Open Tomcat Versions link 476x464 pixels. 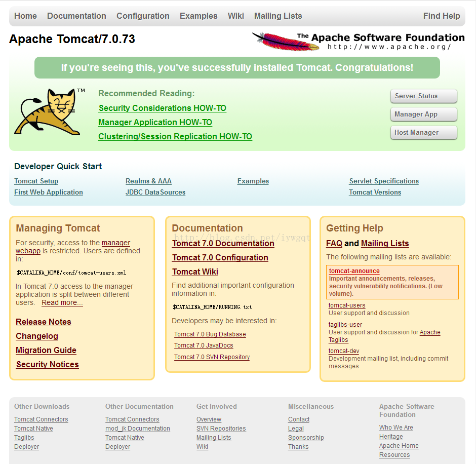point(375,192)
